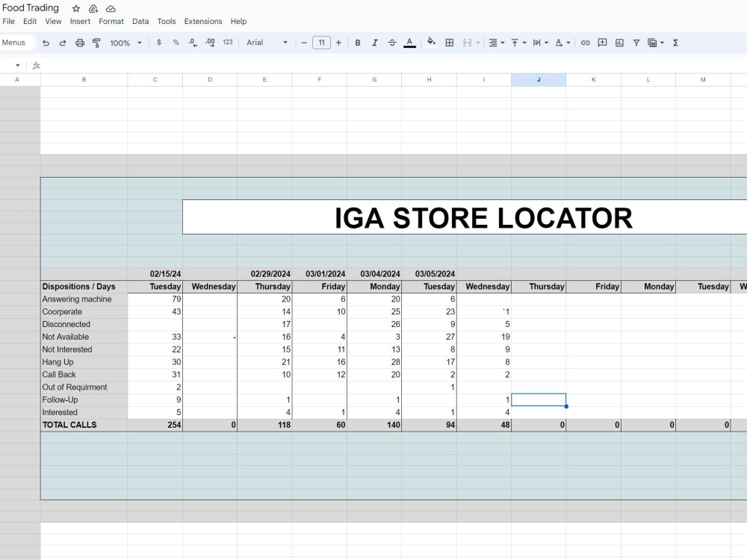Image resolution: width=747 pixels, height=560 pixels.
Task: Click the formula bar fx icon
Action: coord(36,65)
